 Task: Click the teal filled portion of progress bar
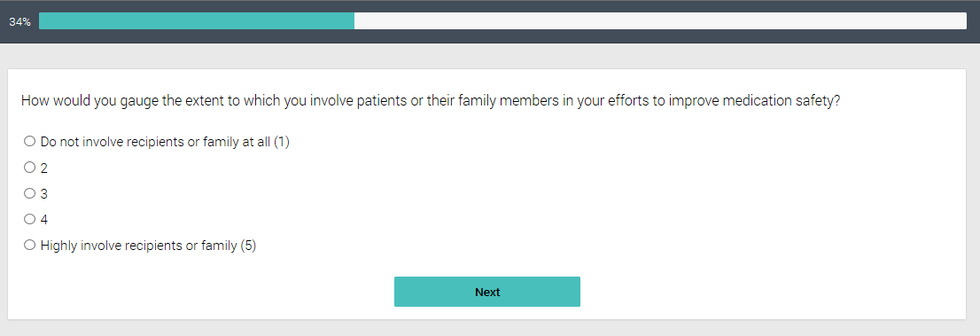coord(196,20)
